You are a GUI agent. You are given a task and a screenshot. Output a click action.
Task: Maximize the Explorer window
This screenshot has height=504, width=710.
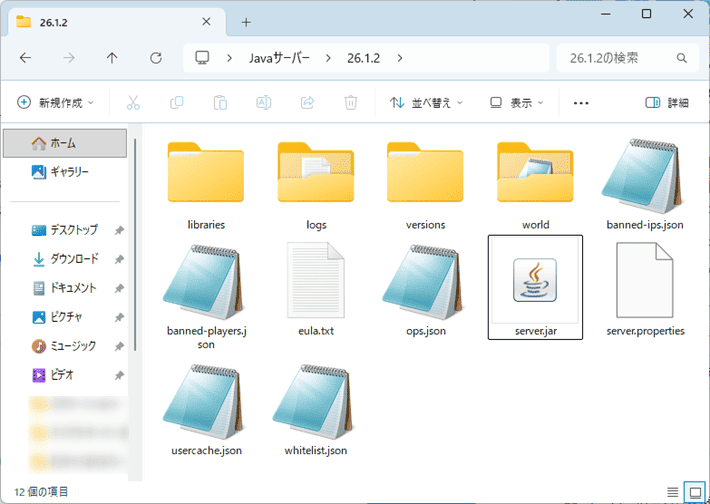click(x=647, y=14)
